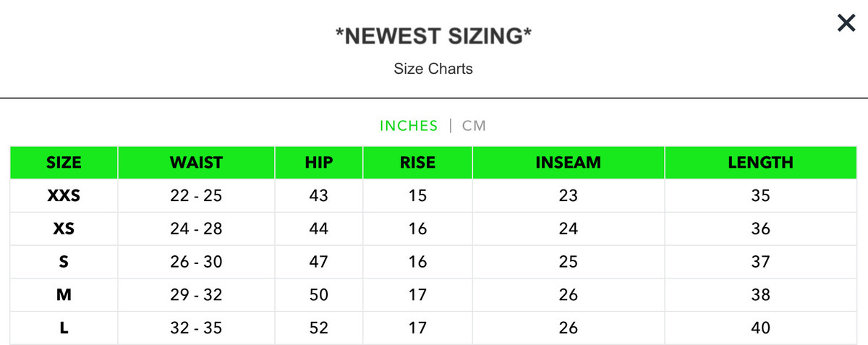Click the length value 40
The width and height of the screenshot is (868, 345).
760,328
